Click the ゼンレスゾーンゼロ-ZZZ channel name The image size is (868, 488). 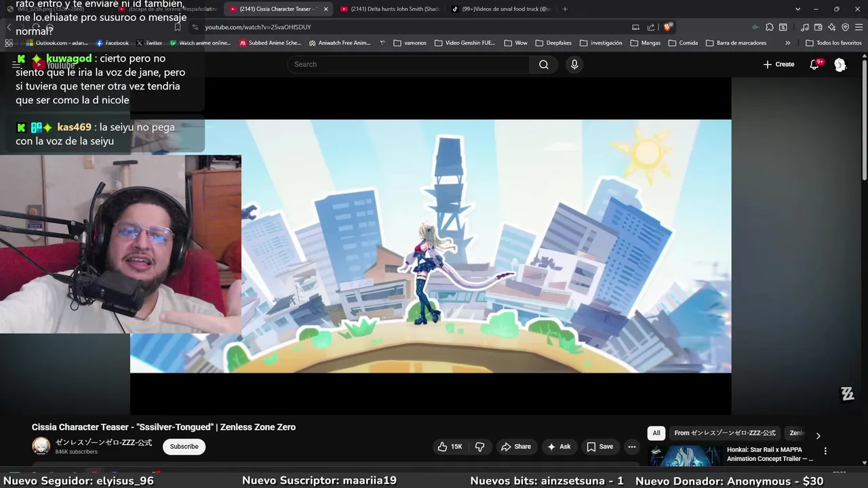click(104, 443)
